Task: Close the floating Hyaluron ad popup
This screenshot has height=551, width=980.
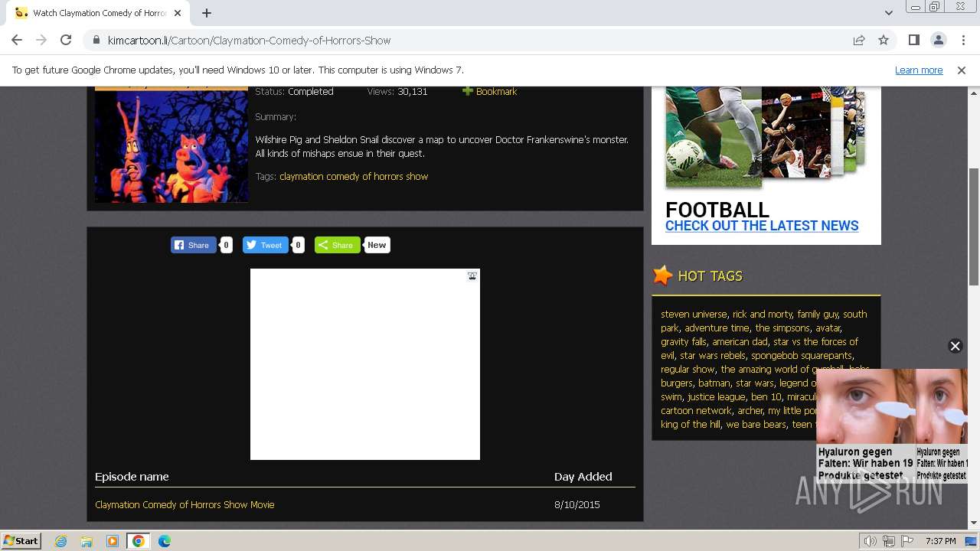Action: click(955, 346)
